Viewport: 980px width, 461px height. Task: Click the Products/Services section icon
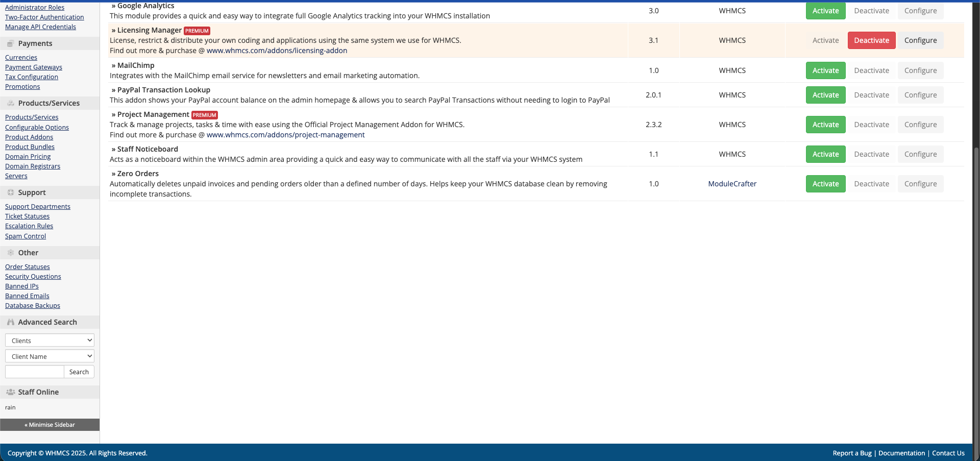tap(10, 104)
